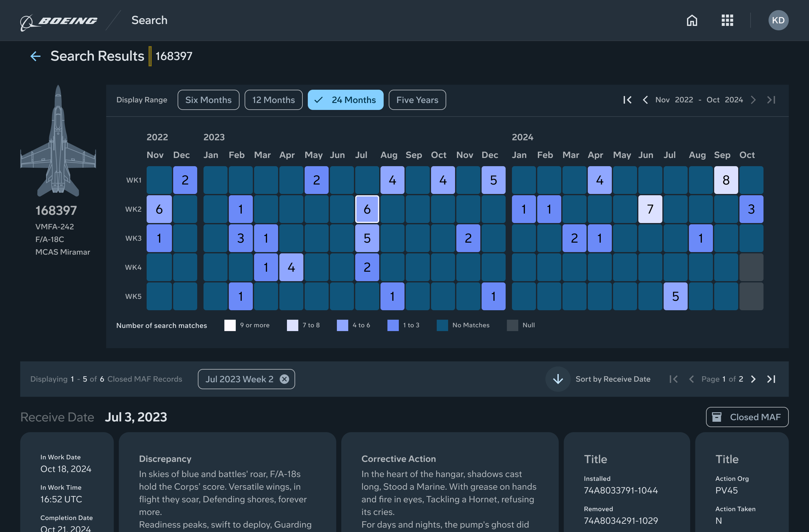The width and height of the screenshot is (809, 532).
Task: Go to next page of MAF records
Action: (x=753, y=379)
